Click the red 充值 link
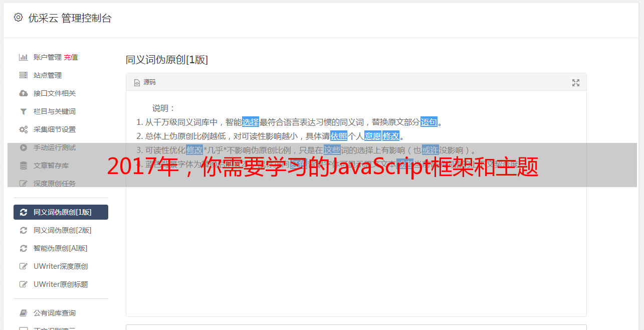The width and height of the screenshot is (644, 330). tap(71, 57)
